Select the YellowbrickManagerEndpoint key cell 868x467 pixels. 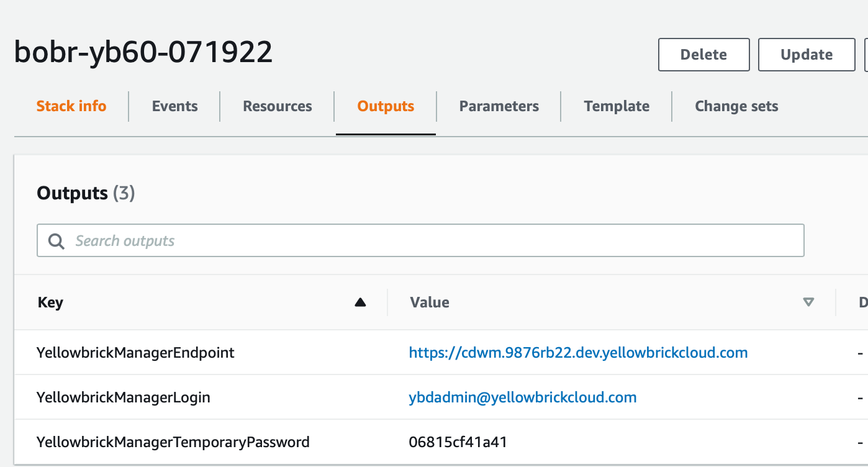click(x=135, y=353)
